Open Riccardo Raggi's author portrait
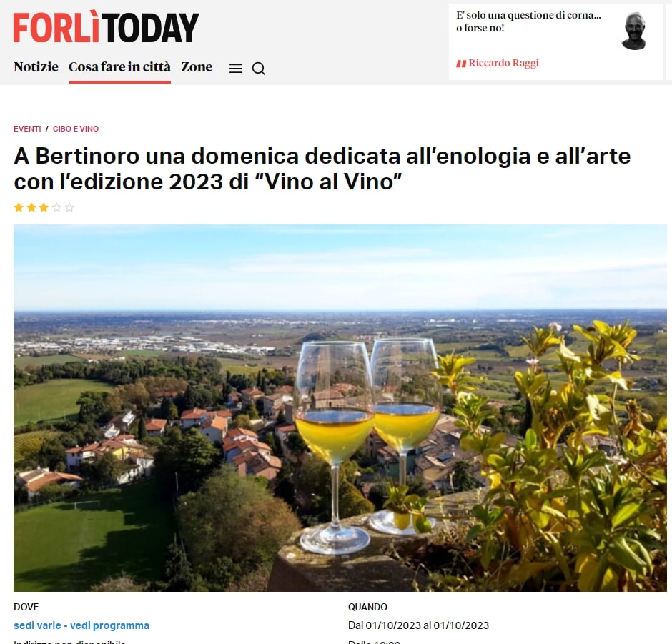Viewport: 672px width, 644px height. click(x=634, y=31)
